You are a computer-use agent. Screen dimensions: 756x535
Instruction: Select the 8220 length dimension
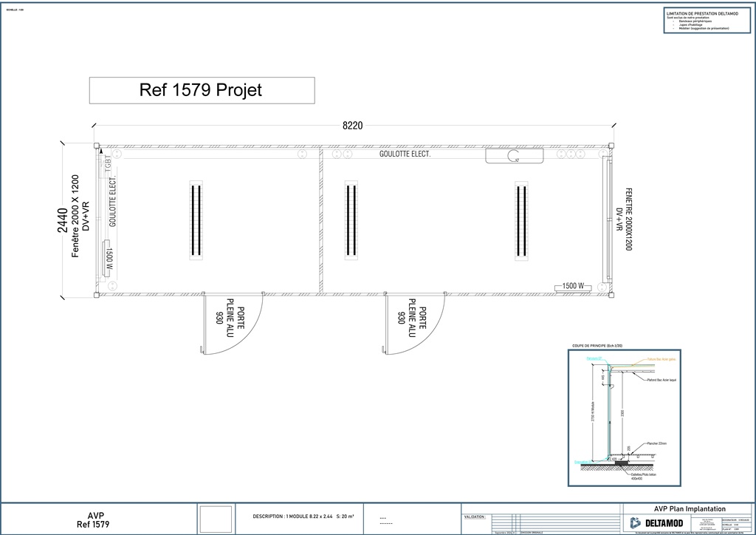(352, 126)
